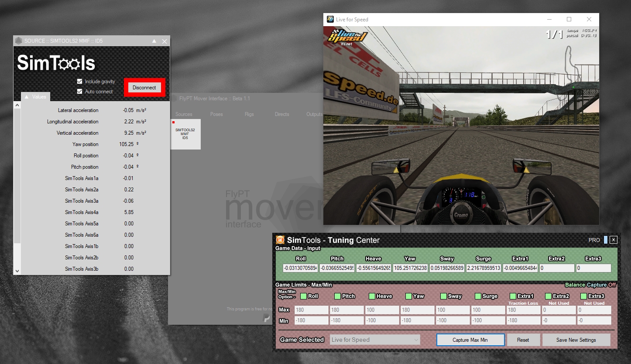Toggle the Roll Max/Min option checkbox
This screenshot has width=631, height=364.
pos(303,296)
